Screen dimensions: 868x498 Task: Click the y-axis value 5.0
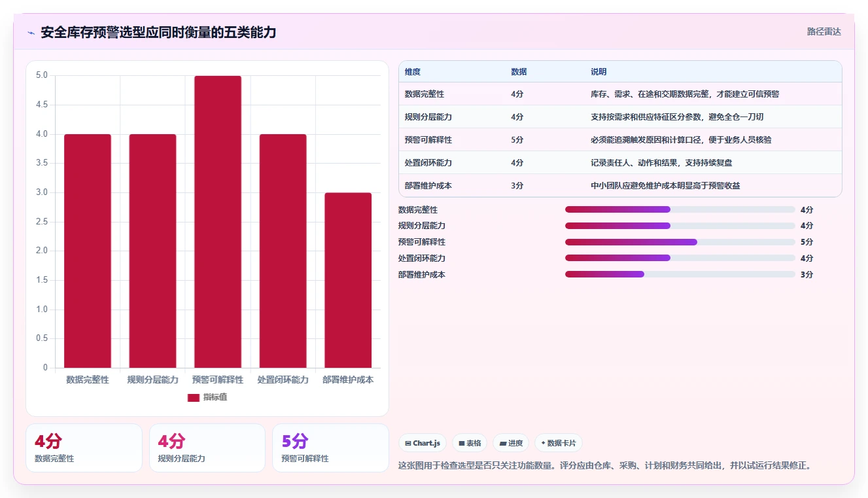point(41,75)
